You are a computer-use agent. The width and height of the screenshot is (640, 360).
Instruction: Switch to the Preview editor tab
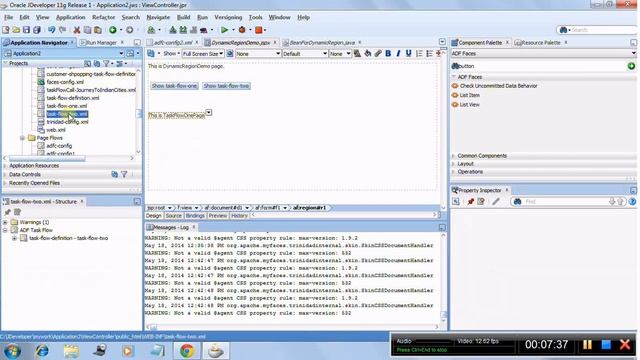[x=218, y=216]
